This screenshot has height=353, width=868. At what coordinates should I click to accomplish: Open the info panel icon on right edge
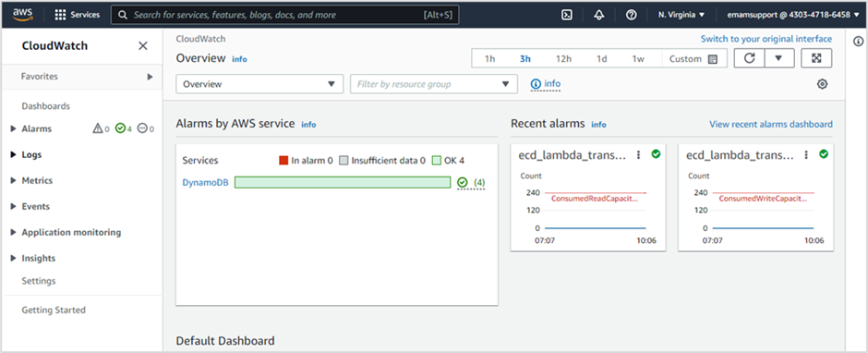(x=858, y=41)
